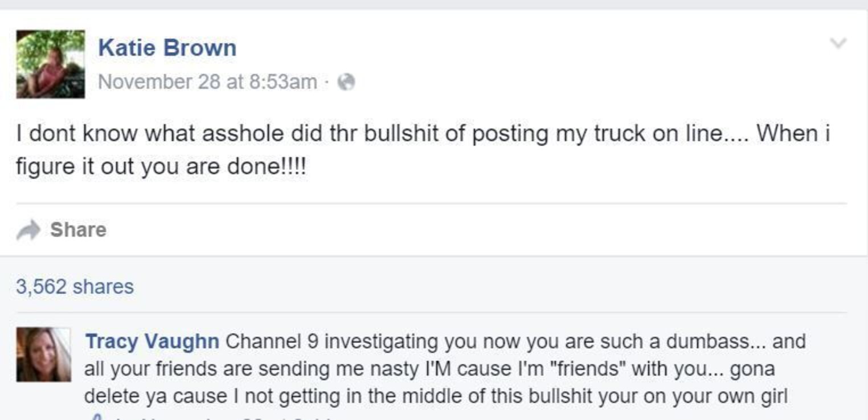Image resolution: width=868 pixels, height=420 pixels.
Task: Expand the post options chevron
Action: (x=838, y=43)
